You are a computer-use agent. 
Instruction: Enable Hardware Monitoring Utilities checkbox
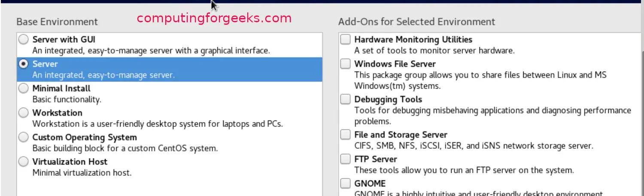[345, 39]
